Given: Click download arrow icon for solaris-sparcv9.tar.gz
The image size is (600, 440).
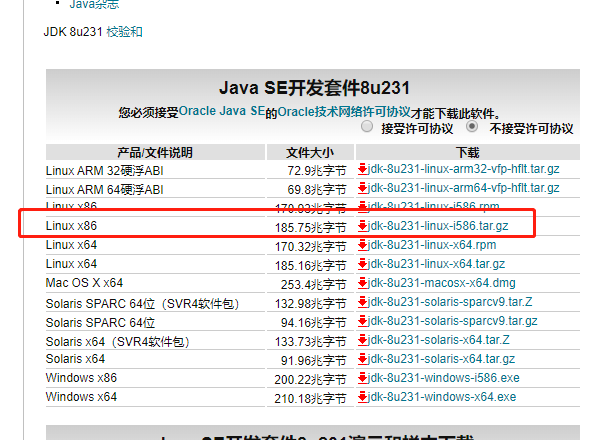Looking at the screenshot, I should pyautogui.click(x=362, y=321).
